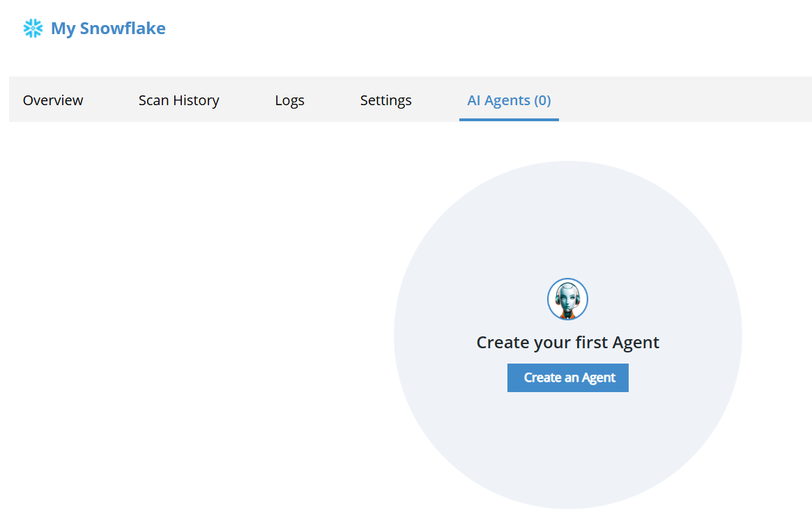Open the Logs tab
Screen dimensions: 812x514
(x=289, y=100)
